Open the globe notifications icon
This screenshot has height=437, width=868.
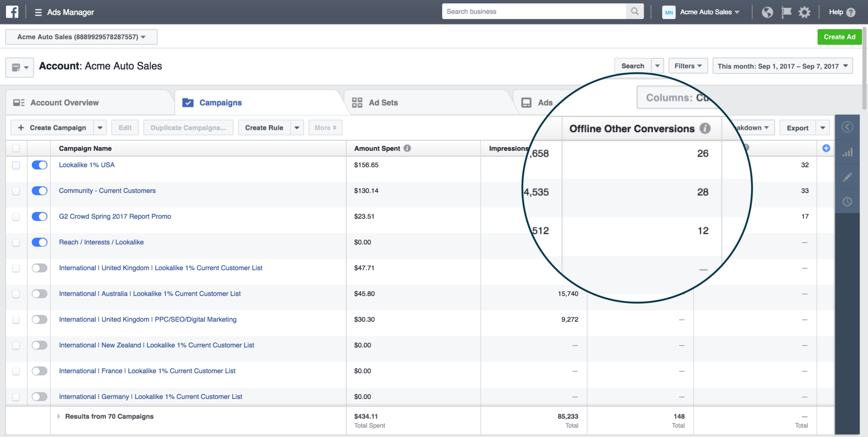pos(767,12)
